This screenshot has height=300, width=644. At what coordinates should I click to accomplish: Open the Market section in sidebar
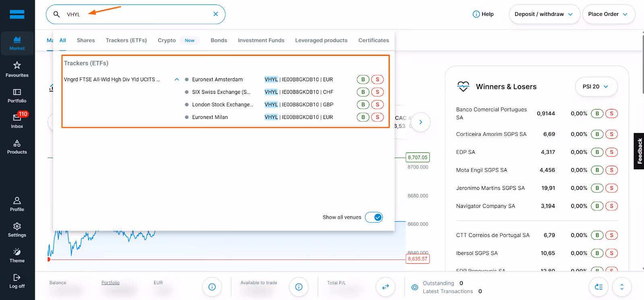pyautogui.click(x=17, y=43)
